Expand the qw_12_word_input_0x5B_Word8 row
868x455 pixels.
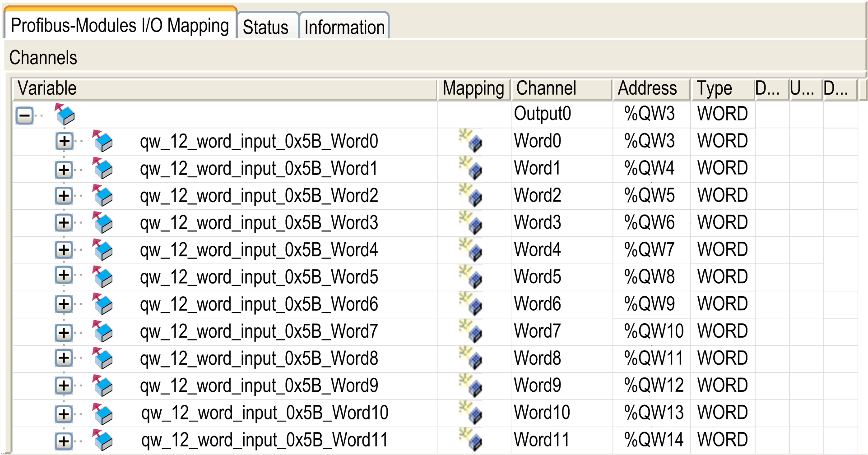64,358
